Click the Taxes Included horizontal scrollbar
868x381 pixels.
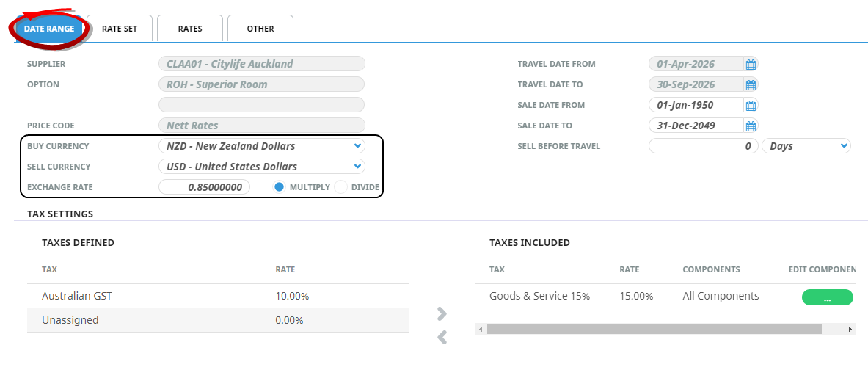[653, 330]
